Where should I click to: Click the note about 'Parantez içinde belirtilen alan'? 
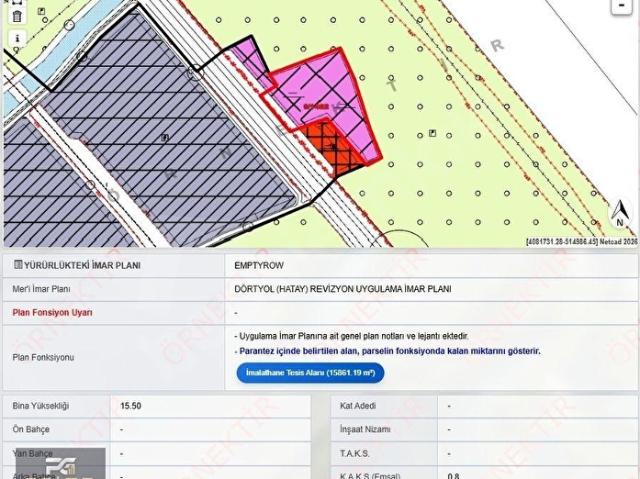[x=387, y=351]
